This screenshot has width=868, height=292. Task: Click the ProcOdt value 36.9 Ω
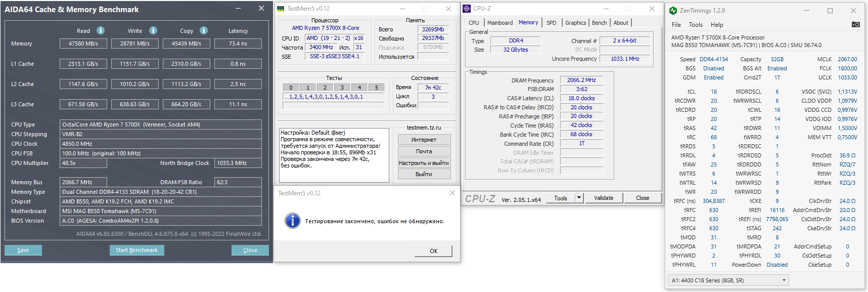pyautogui.click(x=847, y=155)
